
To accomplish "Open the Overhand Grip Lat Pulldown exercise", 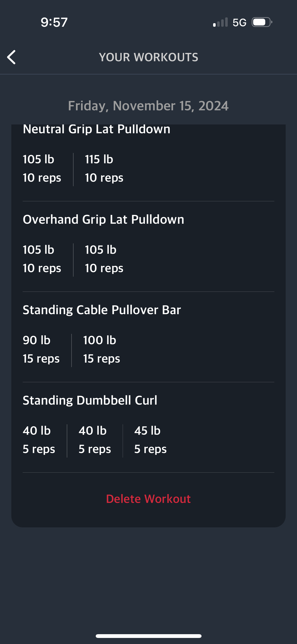I will tap(103, 219).
